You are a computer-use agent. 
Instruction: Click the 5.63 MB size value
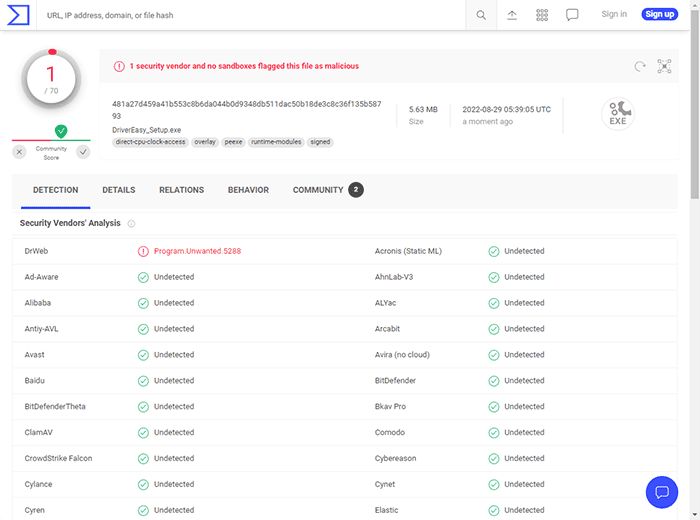pos(423,109)
